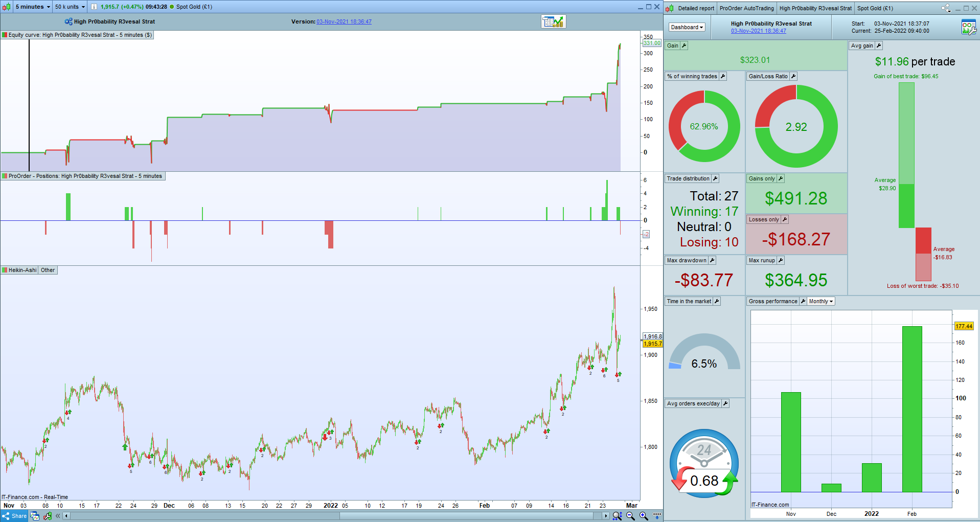Select the ProOrder AutoTrading tab

click(x=747, y=8)
